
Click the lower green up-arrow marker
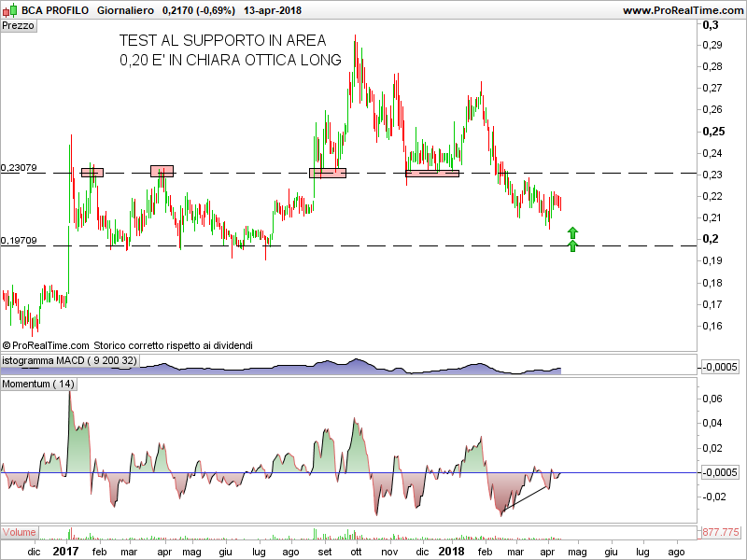click(573, 245)
